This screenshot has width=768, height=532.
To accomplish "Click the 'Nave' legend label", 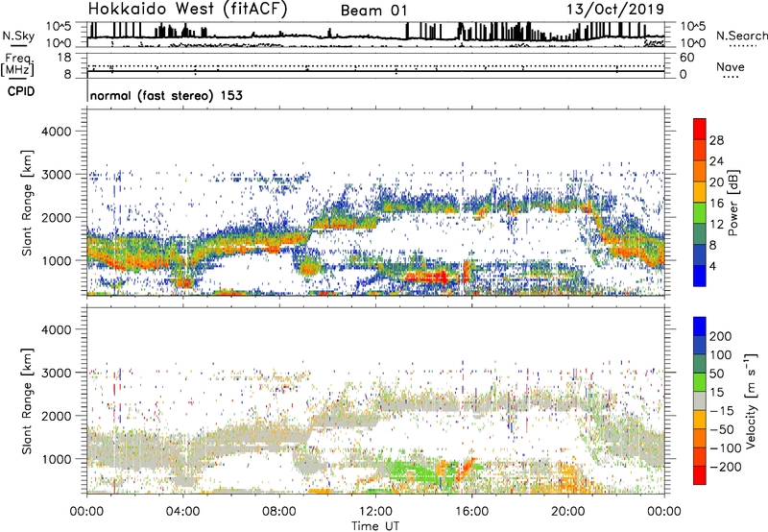I will 731,66.
